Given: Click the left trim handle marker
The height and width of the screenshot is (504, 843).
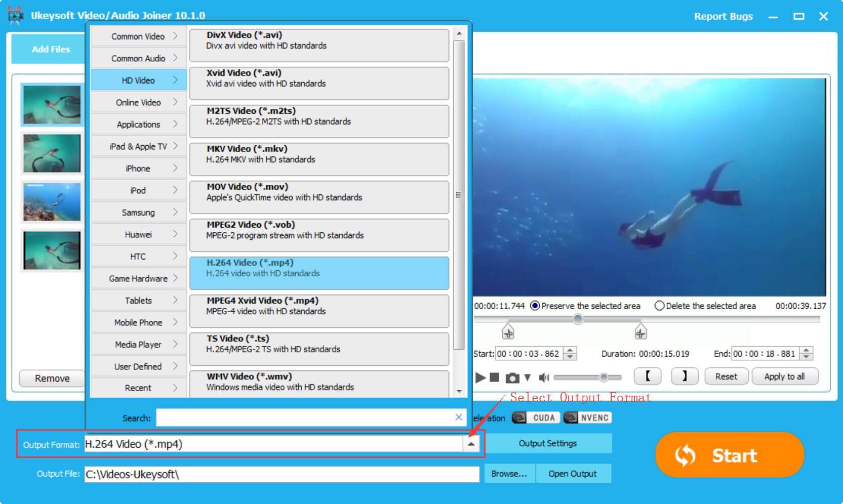Looking at the screenshot, I should [x=508, y=332].
